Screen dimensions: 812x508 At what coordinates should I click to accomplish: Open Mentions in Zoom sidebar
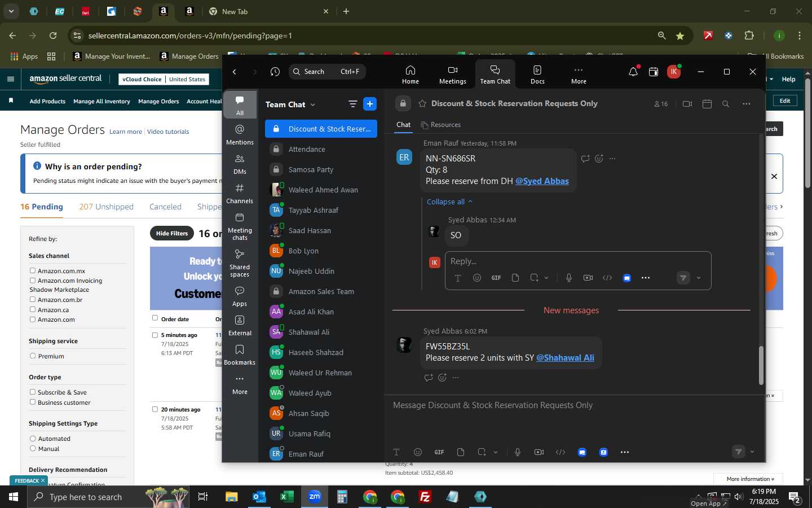pos(240,135)
